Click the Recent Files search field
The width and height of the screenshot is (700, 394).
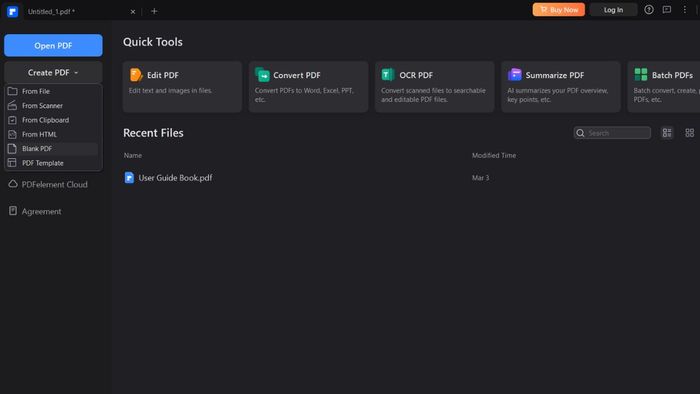point(612,133)
